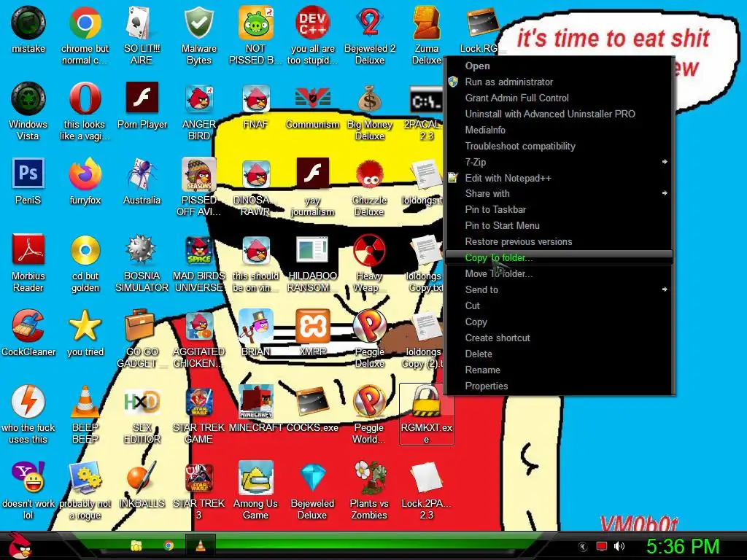The height and width of the screenshot is (560, 747).
Task: Expand the Send to submenu
Action: click(560, 289)
